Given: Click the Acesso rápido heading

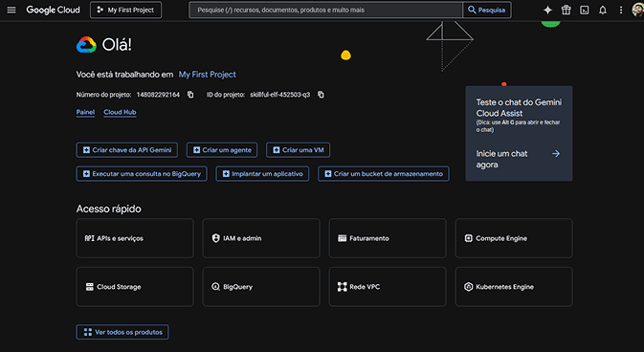Looking at the screenshot, I should (x=108, y=209).
